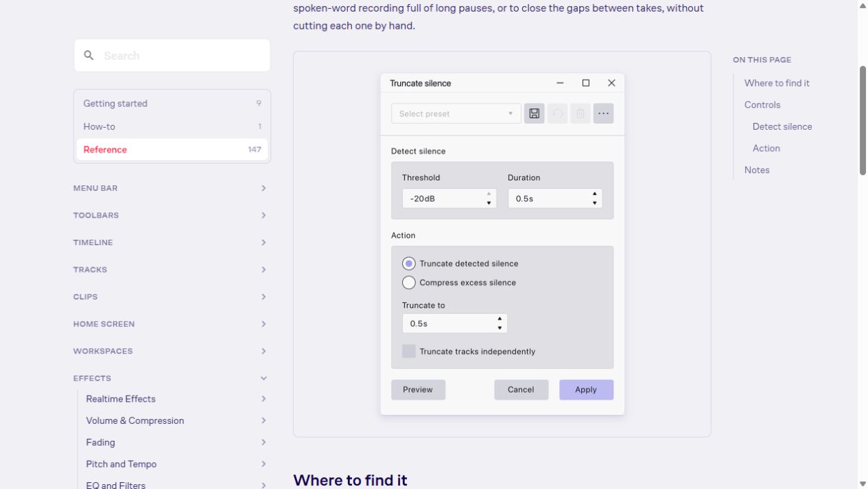The width and height of the screenshot is (868, 489).
Task: Open the Select preset dropdown
Action: point(456,113)
